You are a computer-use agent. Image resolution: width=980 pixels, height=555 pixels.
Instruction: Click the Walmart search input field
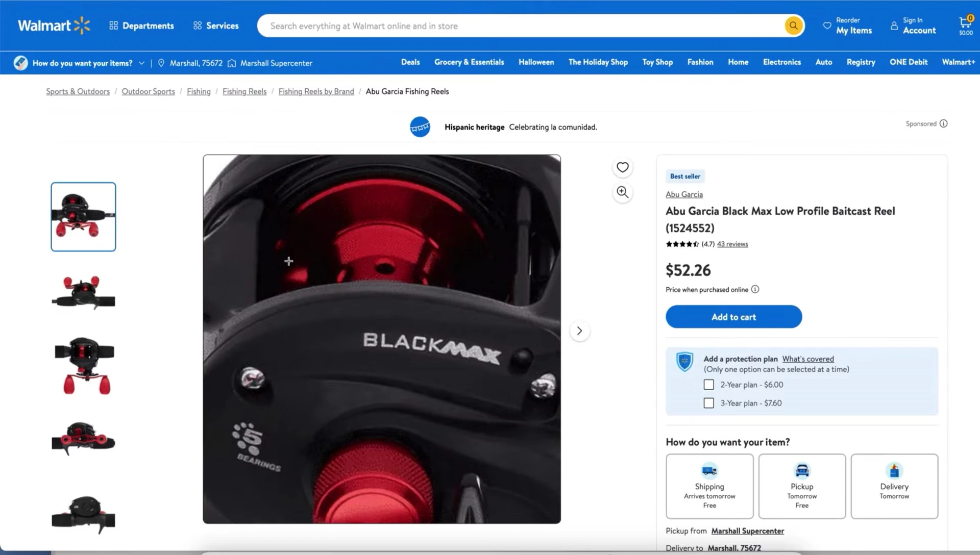tap(521, 26)
